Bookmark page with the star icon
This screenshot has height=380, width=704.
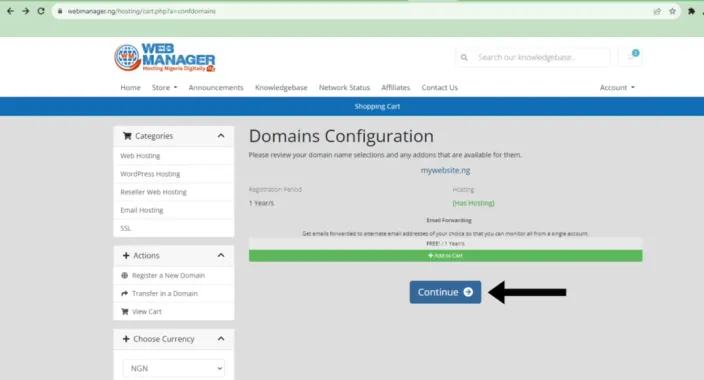pyautogui.click(x=672, y=11)
